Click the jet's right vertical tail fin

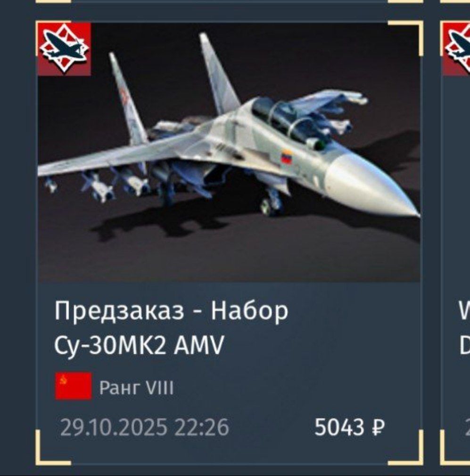[x=218, y=73]
